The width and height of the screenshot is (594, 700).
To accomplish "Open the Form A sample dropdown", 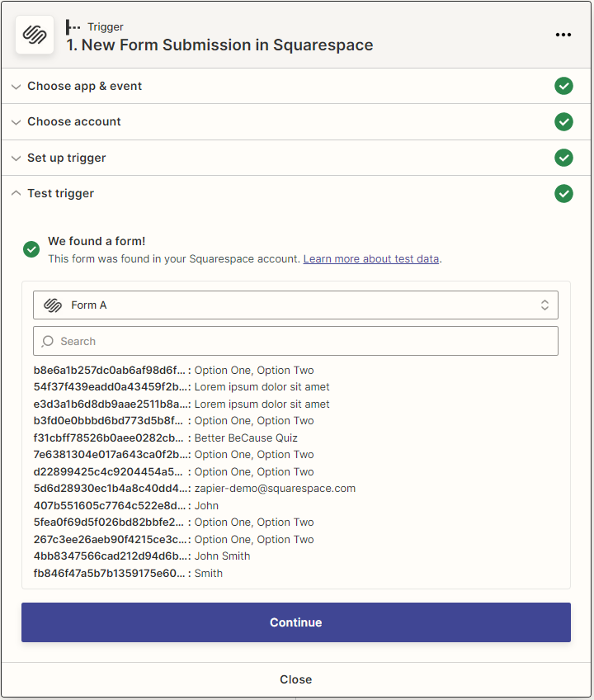I will 295,305.
